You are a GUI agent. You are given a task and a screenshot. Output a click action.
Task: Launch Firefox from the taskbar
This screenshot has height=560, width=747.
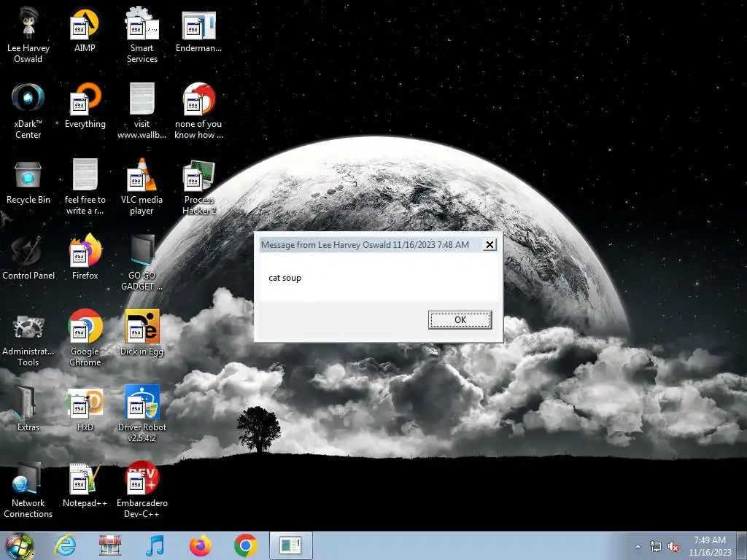tap(200, 545)
